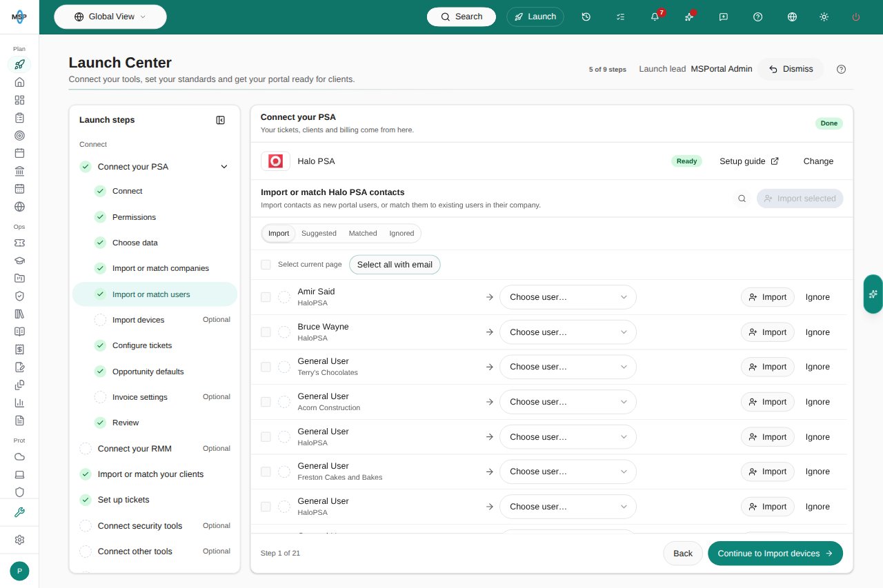Screen dimensions: 883x588
Task: Ignore the Bruce Wayne contact
Action: (x=817, y=332)
